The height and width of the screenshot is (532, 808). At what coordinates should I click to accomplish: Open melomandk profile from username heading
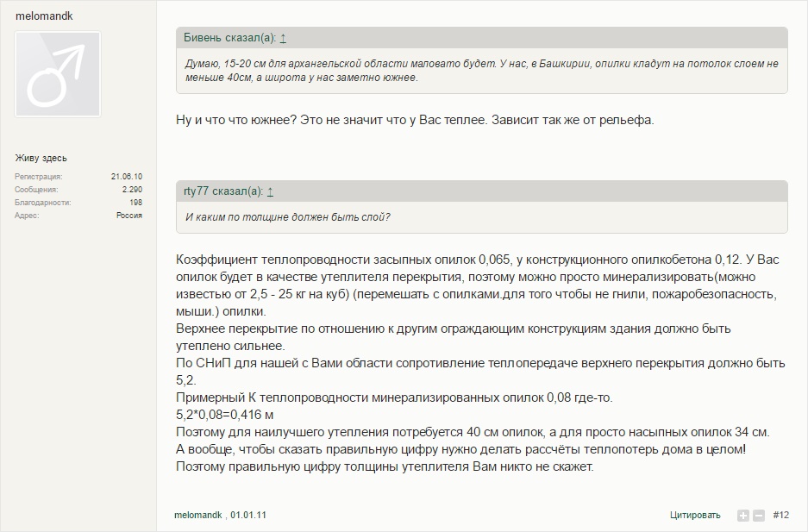[44, 16]
